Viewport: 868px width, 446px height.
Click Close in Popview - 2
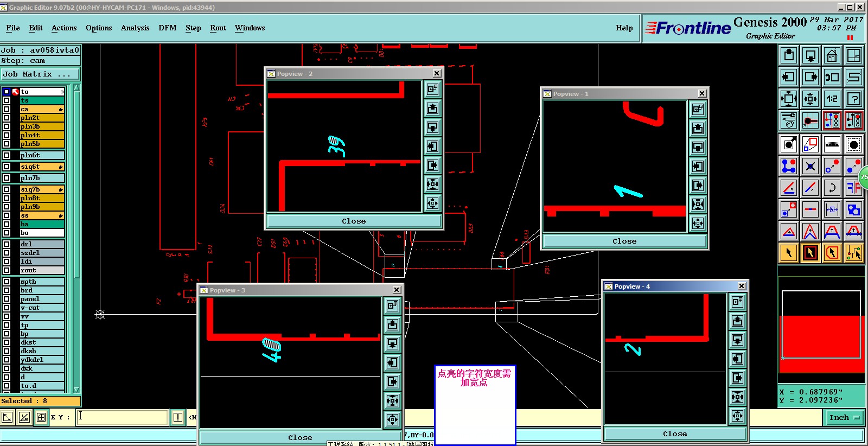point(354,221)
